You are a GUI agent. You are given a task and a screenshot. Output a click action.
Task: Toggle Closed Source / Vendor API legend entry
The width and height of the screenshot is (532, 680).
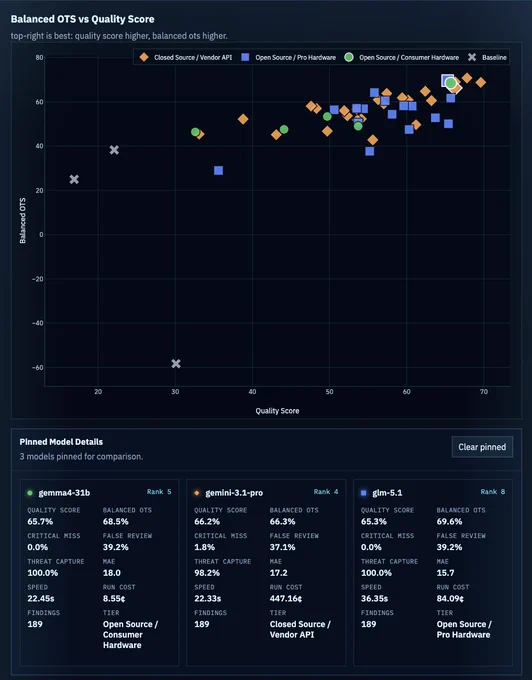click(x=186, y=57)
